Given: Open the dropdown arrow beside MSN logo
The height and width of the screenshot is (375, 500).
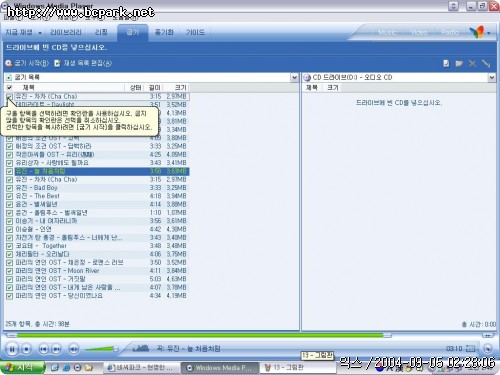Looking at the screenshot, I should click(x=489, y=33).
